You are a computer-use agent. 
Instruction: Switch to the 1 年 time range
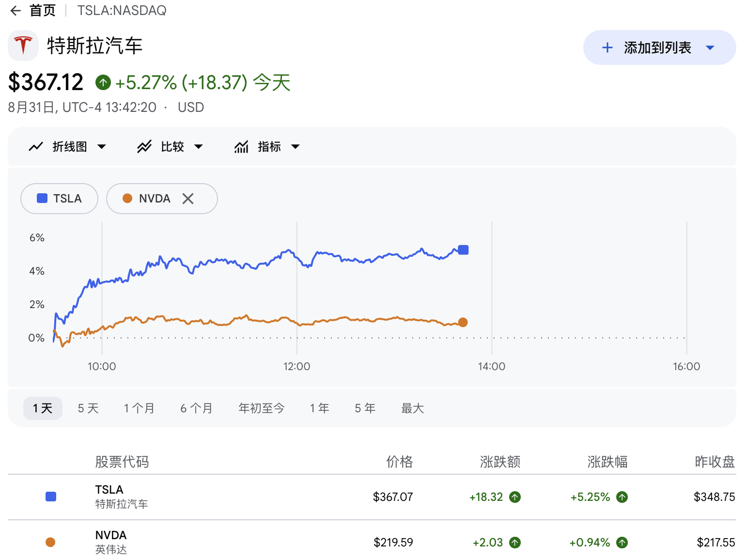pyautogui.click(x=320, y=408)
